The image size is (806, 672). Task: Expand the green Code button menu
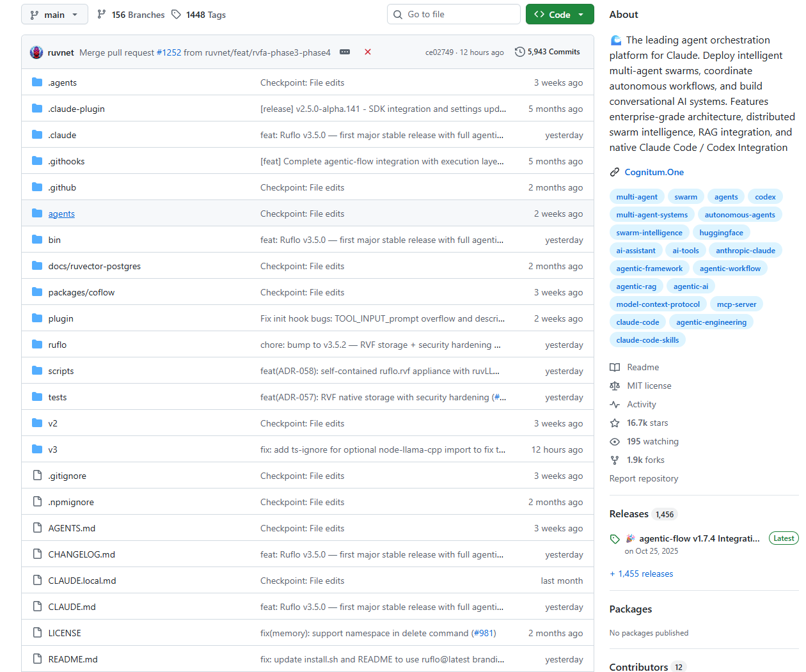[560, 14]
